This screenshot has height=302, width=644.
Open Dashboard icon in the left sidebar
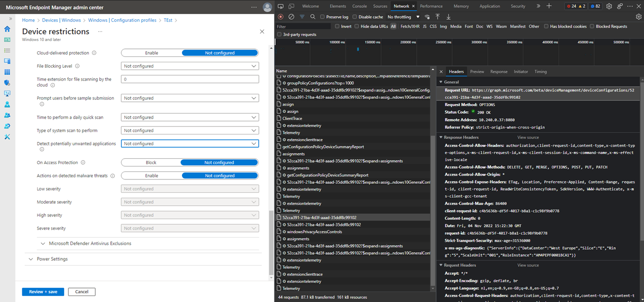pyautogui.click(x=7, y=40)
